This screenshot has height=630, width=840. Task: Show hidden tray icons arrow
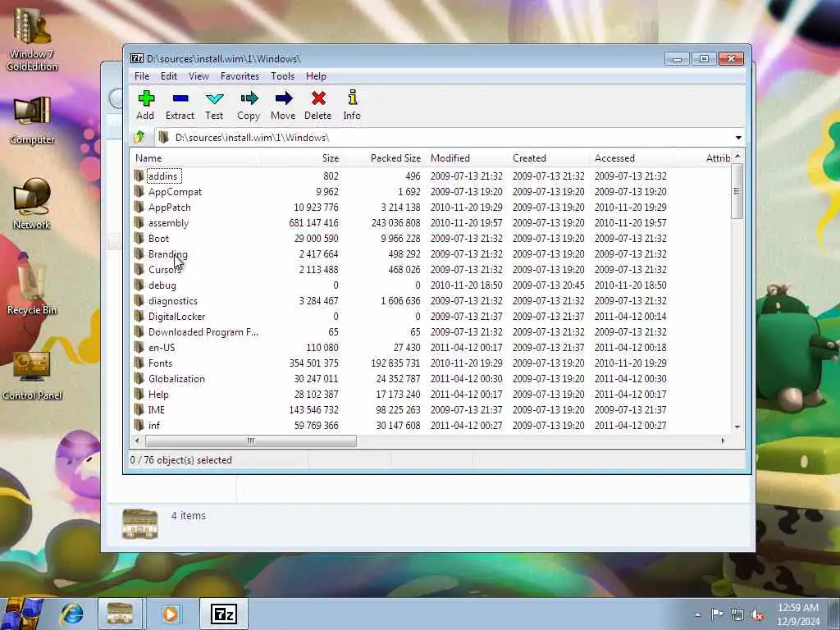[697, 615]
